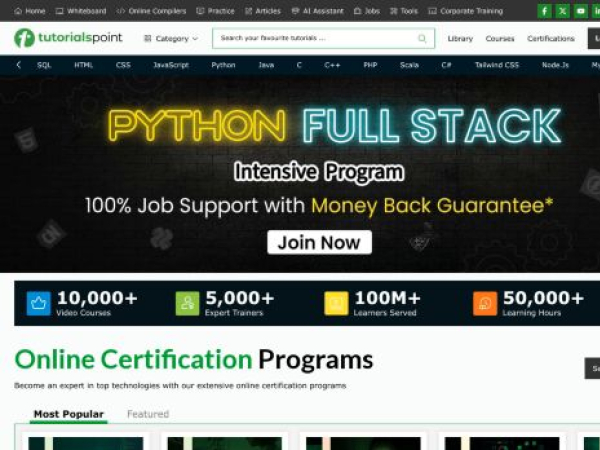Open AI Assistant link
This screenshot has height=450, width=600.
(318, 11)
